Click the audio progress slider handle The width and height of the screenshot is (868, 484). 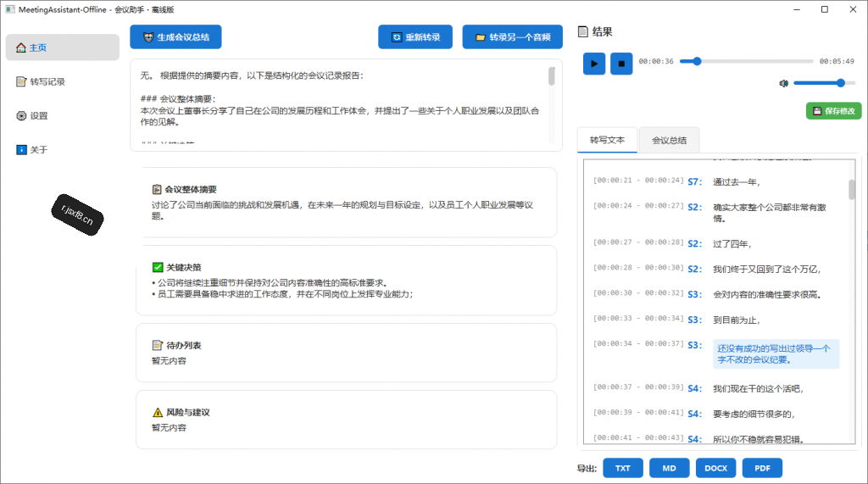click(697, 61)
